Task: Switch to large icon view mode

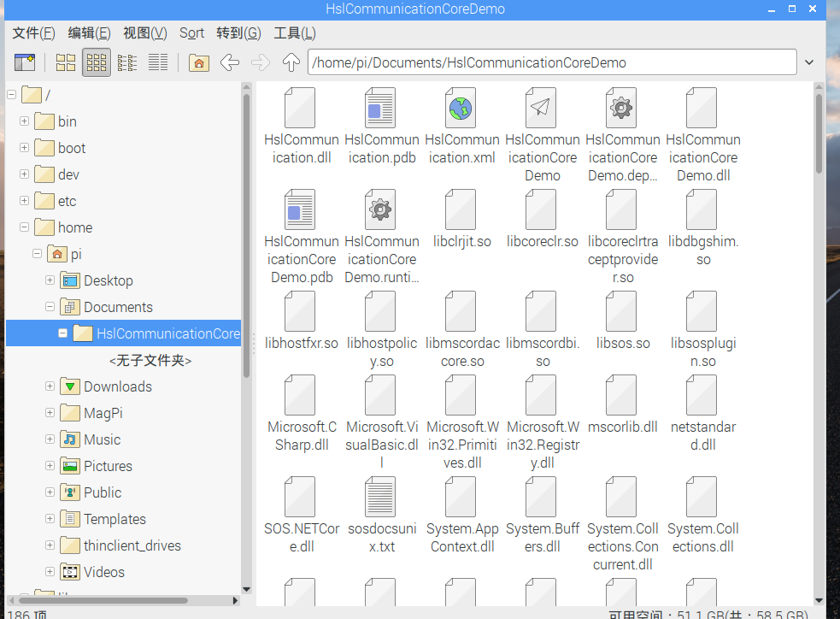Action: point(66,62)
